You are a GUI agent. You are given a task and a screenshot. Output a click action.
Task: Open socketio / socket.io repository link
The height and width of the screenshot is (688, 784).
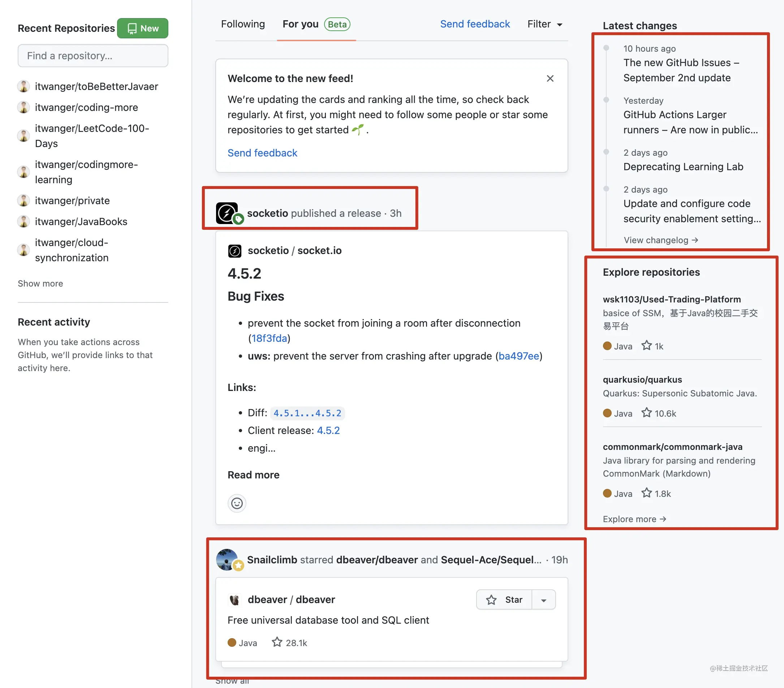point(294,250)
